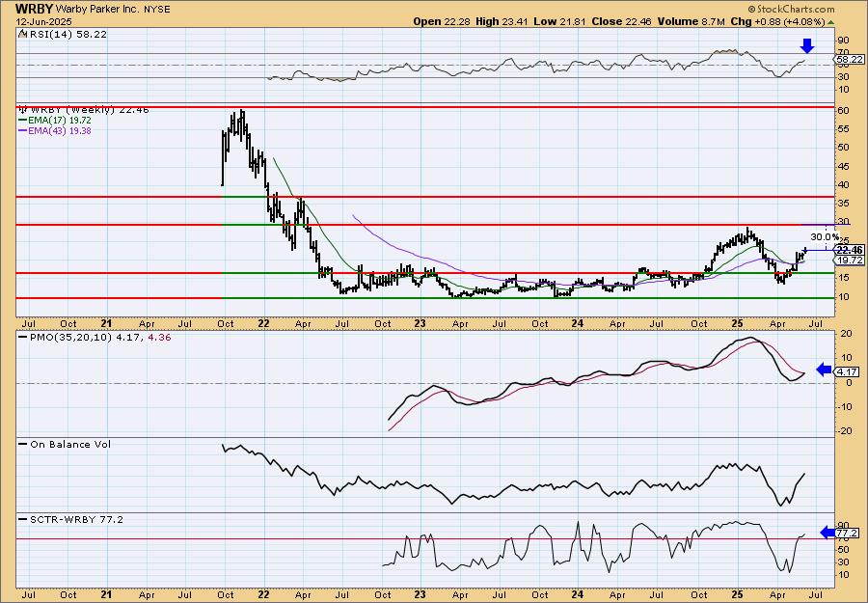Click the 40 label on the price axis
This screenshot has height=603, width=868.
pyautogui.click(x=843, y=185)
